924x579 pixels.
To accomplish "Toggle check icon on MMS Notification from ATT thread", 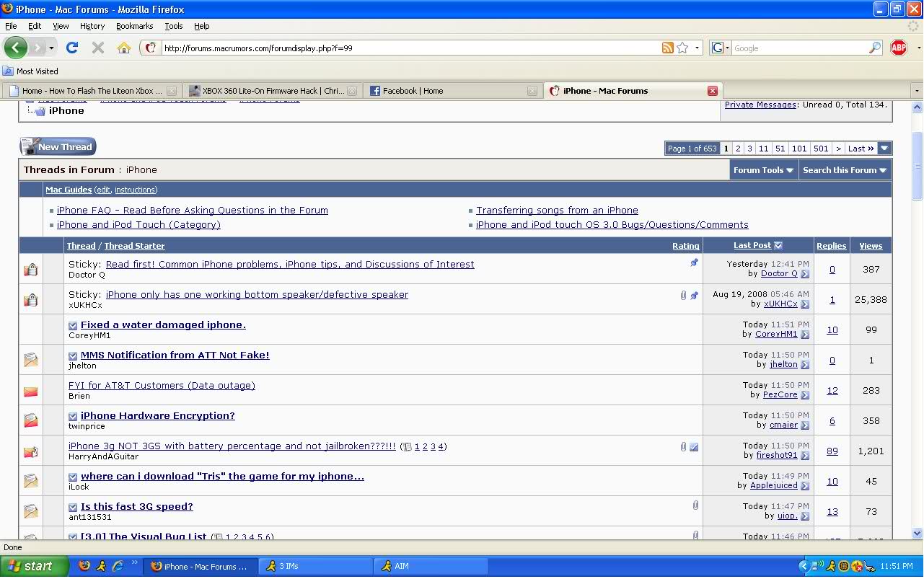I will coord(73,356).
